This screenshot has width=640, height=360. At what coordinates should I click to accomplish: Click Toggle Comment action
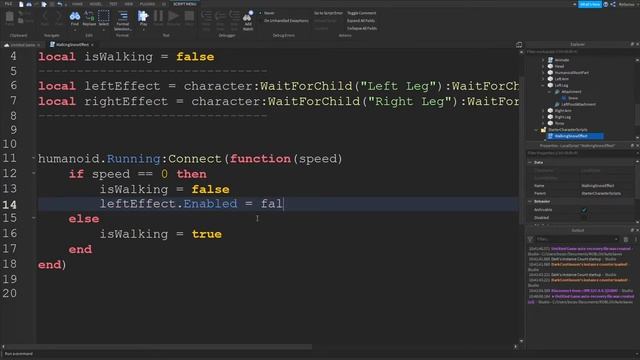click(x=362, y=13)
